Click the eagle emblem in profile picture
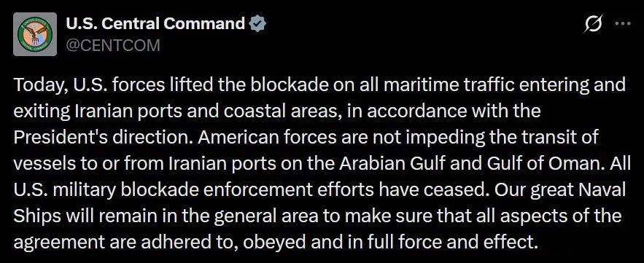 (x=36, y=35)
